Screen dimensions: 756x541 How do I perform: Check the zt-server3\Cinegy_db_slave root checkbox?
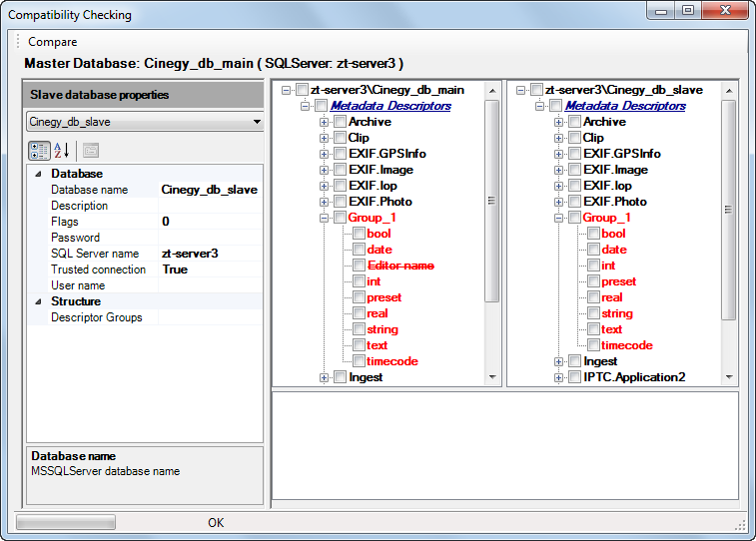pyautogui.click(x=536, y=90)
